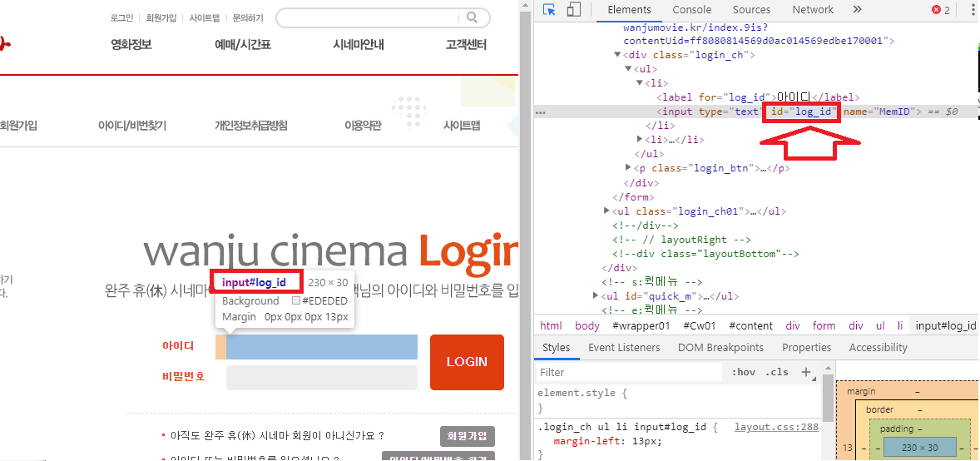Click the top 사이트맵 link
980x461 pixels.
(205, 17)
